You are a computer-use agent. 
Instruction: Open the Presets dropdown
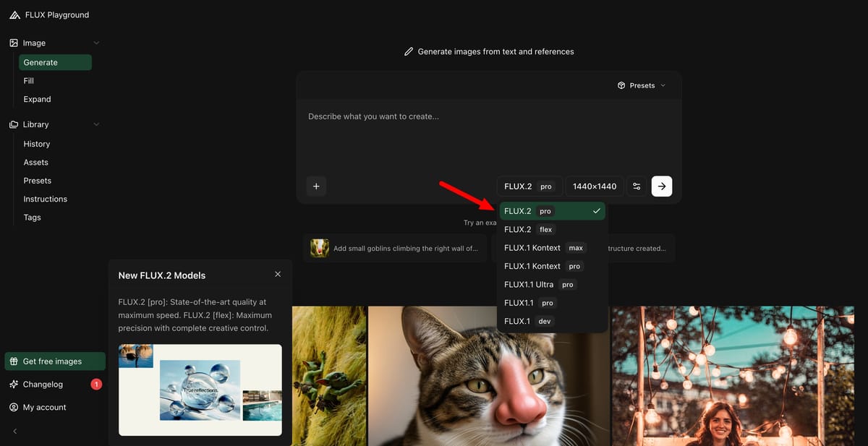point(641,85)
